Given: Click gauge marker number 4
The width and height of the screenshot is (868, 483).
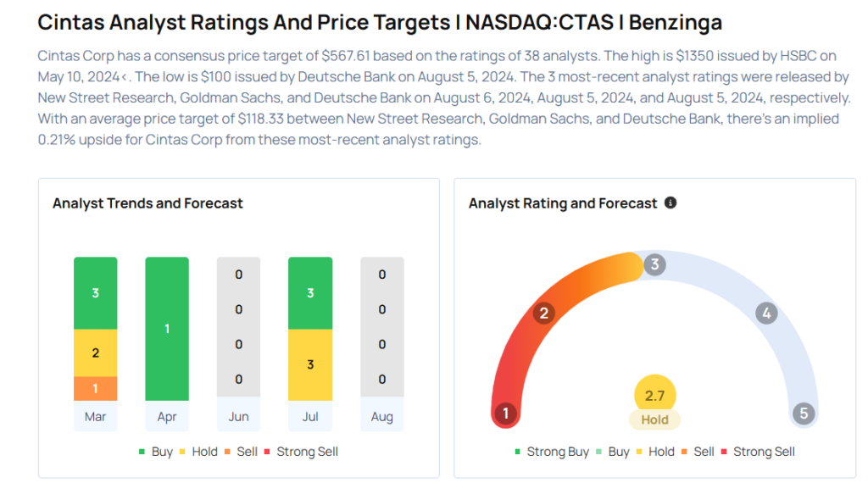Looking at the screenshot, I should pos(766,314).
